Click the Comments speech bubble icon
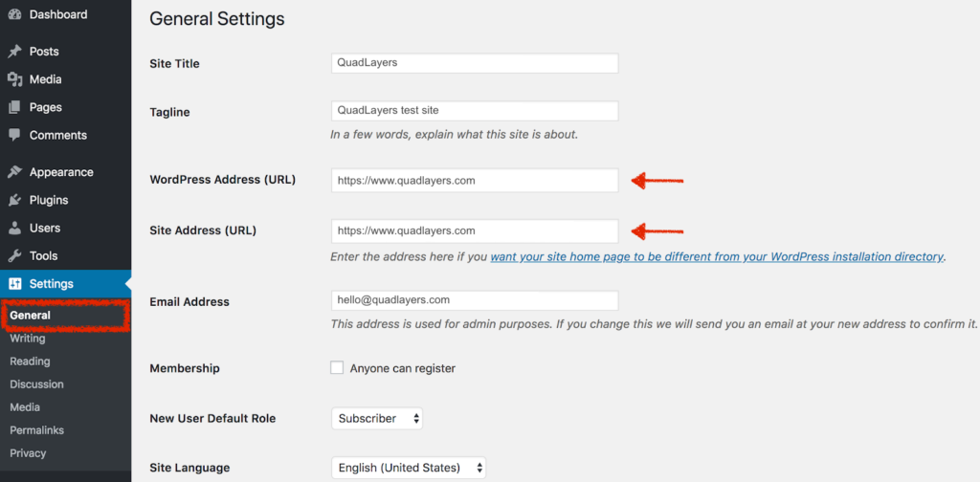Screen dimensions: 980x482 pos(15,135)
